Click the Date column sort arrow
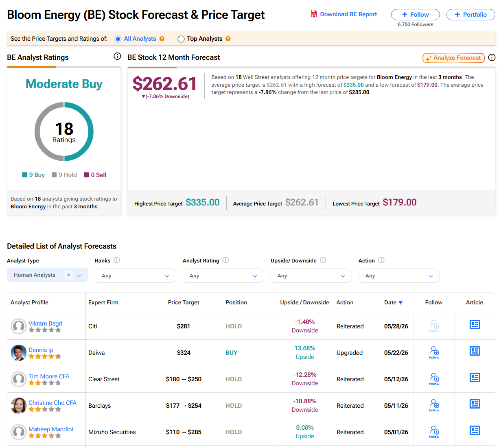Screen dimensions: 501x448 pos(400,303)
